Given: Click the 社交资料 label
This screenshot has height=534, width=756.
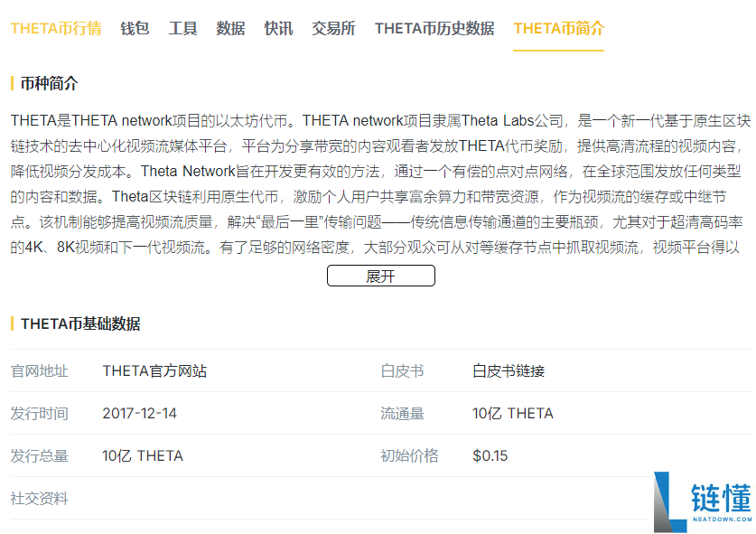Looking at the screenshot, I should tap(40, 498).
